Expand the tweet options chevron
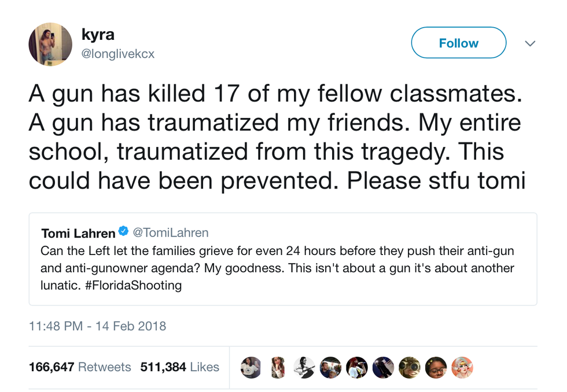Viewport: 567px width, 392px height. point(529,43)
